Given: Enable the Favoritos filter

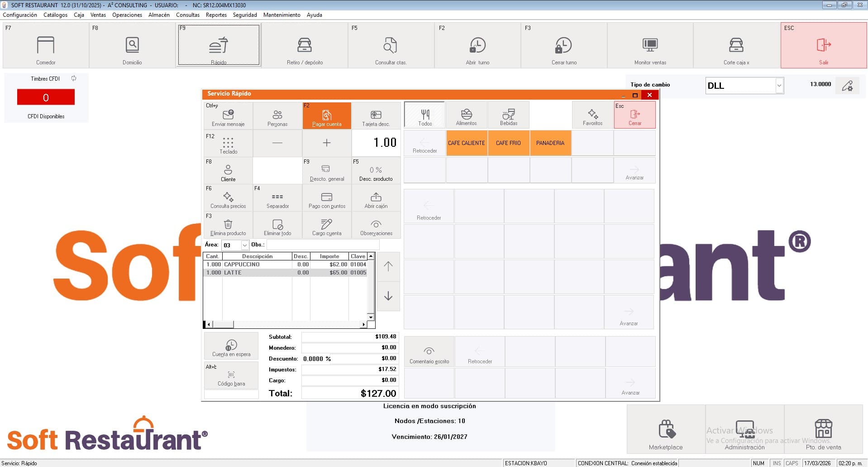Looking at the screenshot, I should click(592, 115).
